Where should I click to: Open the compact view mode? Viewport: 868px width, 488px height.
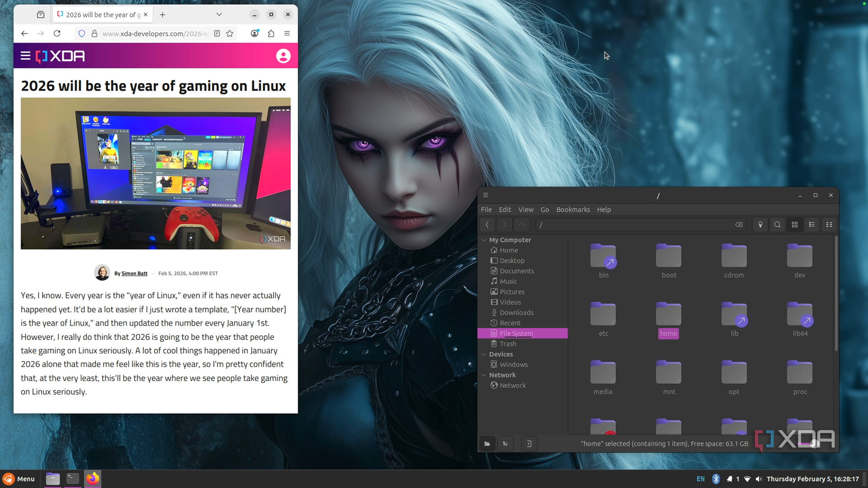pyautogui.click(x=829, y=225)
